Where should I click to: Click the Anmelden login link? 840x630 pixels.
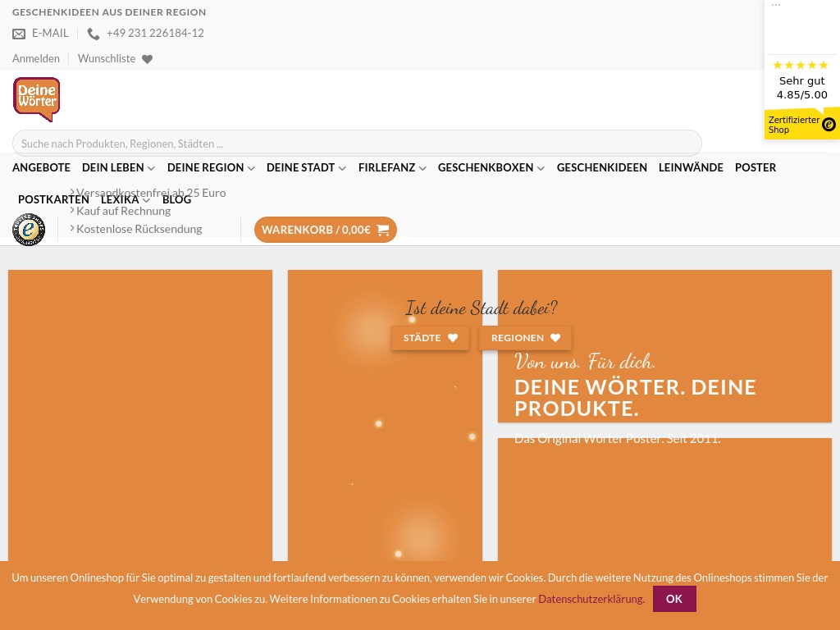tap(36, 59)
